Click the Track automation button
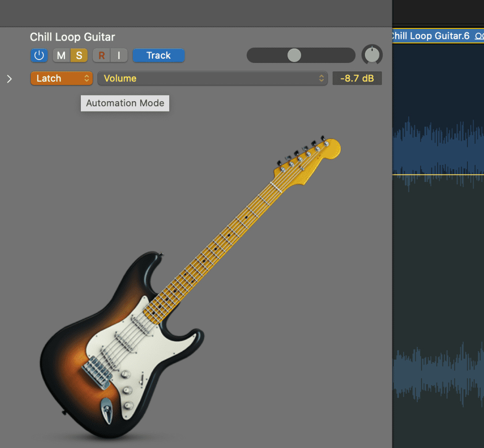 click(159, 56)
